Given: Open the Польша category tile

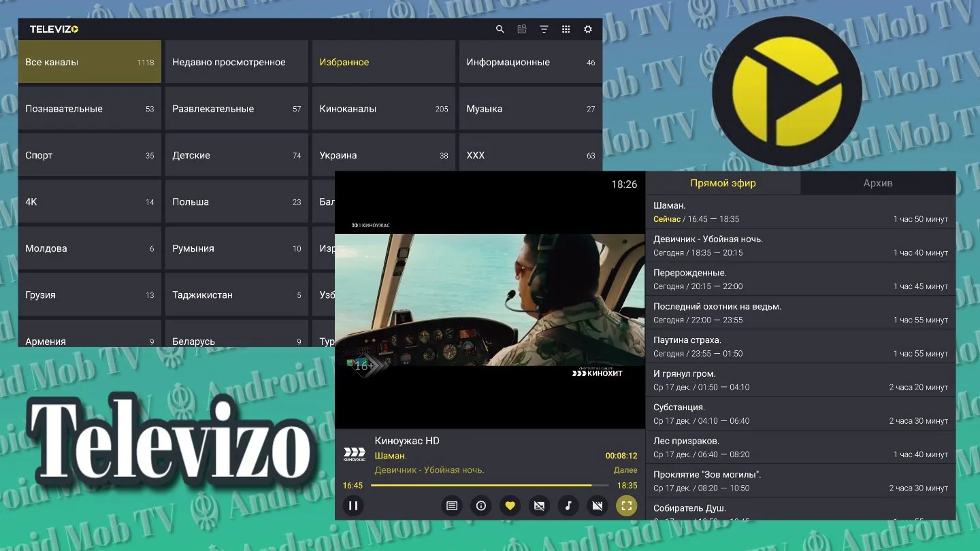Looking at the screenshot, I should click(237, 201).
